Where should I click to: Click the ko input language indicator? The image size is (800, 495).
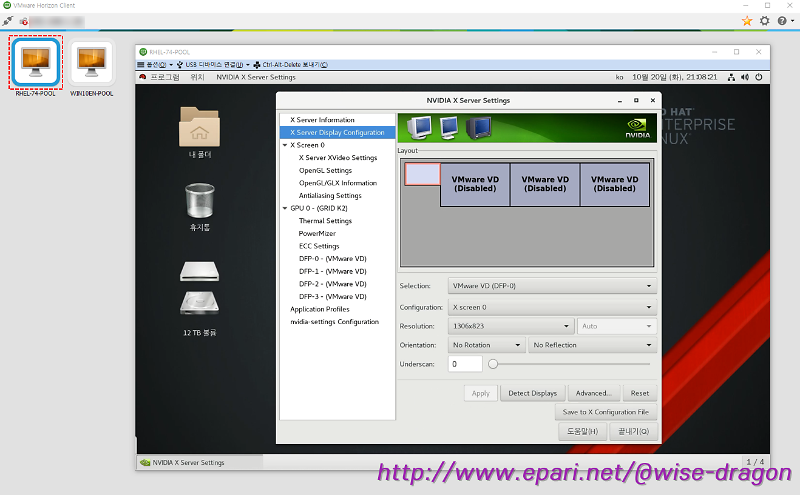[x=619, y=77]
